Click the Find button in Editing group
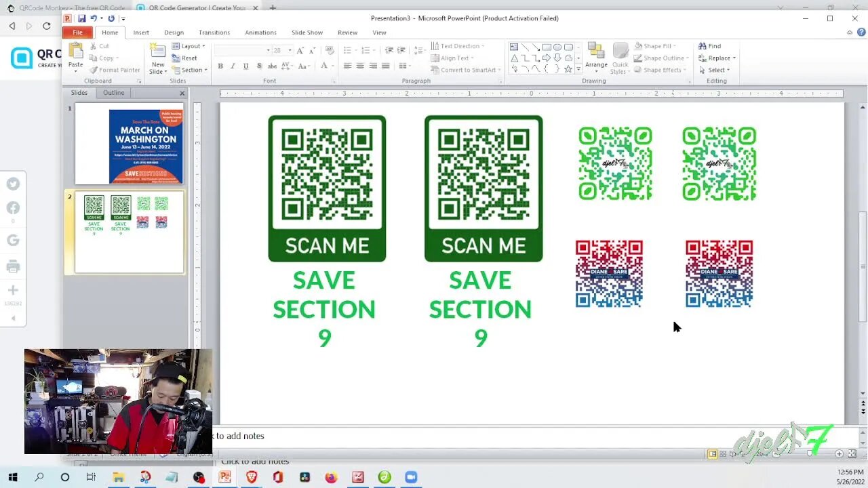Viewport: 868px width, 488px height. 710,46
